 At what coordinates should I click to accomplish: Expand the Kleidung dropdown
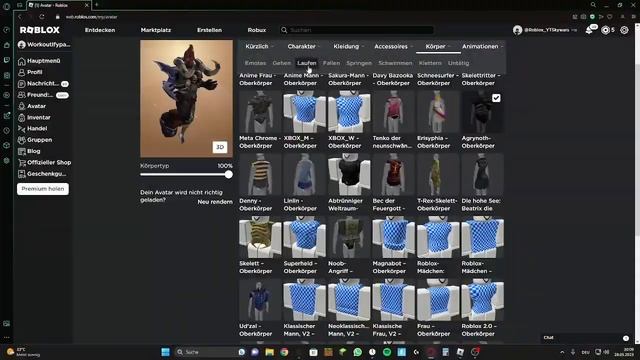(x=349, y=47)
